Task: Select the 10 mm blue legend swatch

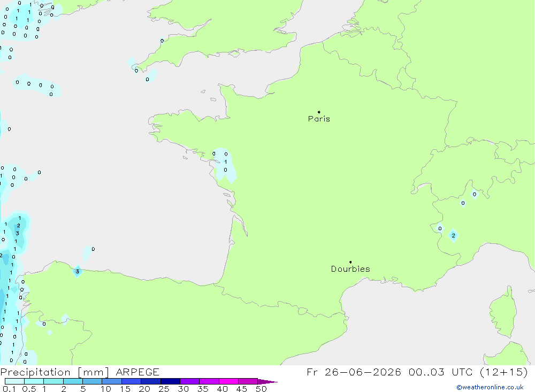Action: coord(112,381)
